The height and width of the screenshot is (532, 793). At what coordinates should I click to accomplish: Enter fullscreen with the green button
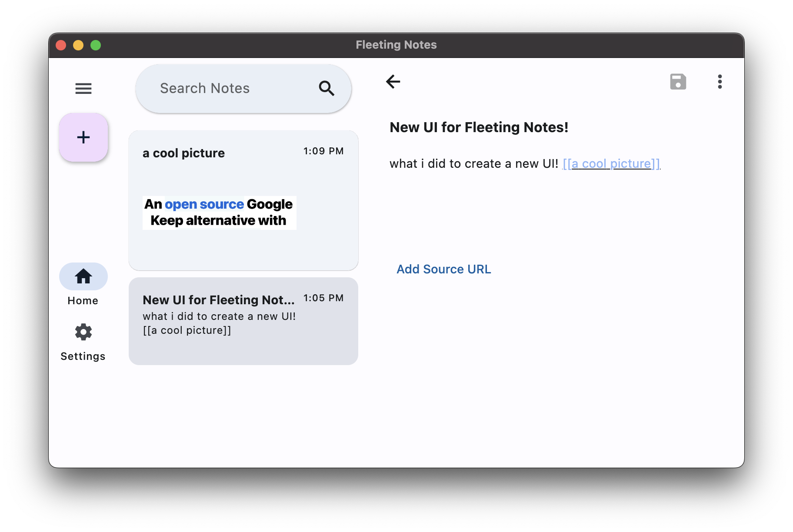[x=96, y=45]
